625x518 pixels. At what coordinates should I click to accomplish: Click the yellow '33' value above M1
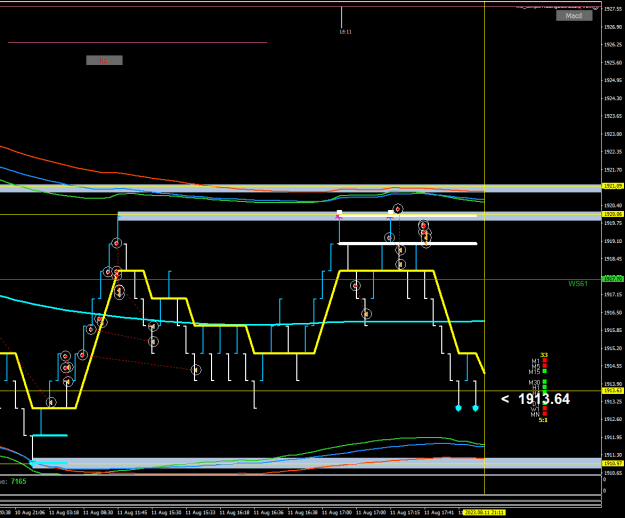544,355
